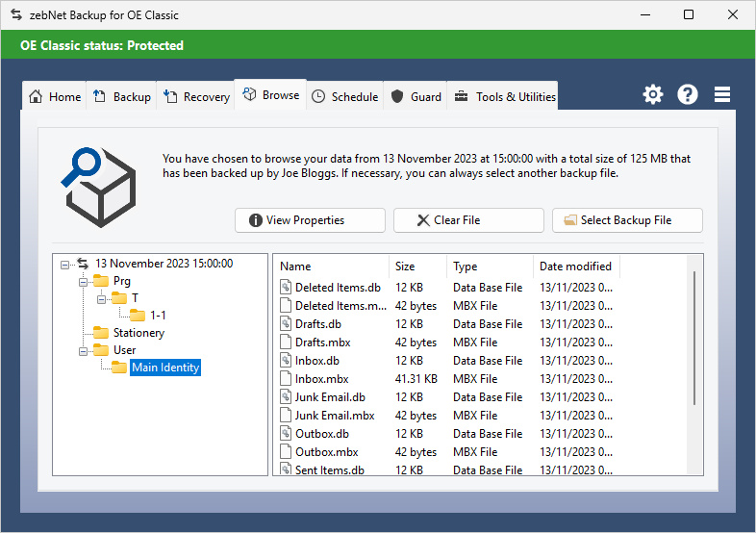756x533 pixels.
Task: Collapse the T folder node
Action: (x=101, y=299)
